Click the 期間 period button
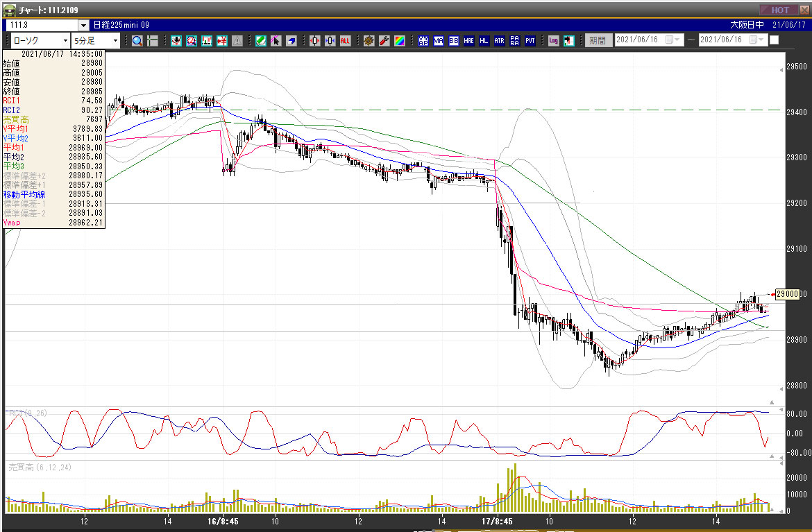Viewport: 812px width, 532px height. click(598, 40)
